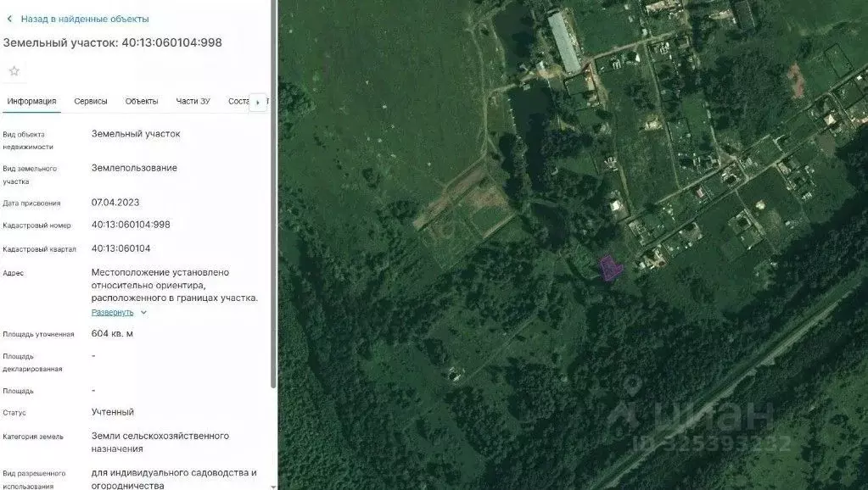This screenshot has width=868, height=490.
Task: Select the partially hidden Состав tab
Action: [238, 102]
